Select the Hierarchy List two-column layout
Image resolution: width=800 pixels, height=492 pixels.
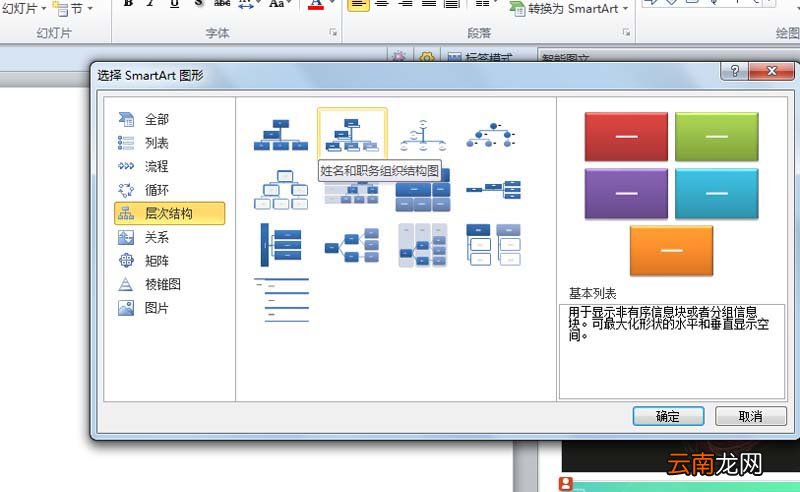493,245
